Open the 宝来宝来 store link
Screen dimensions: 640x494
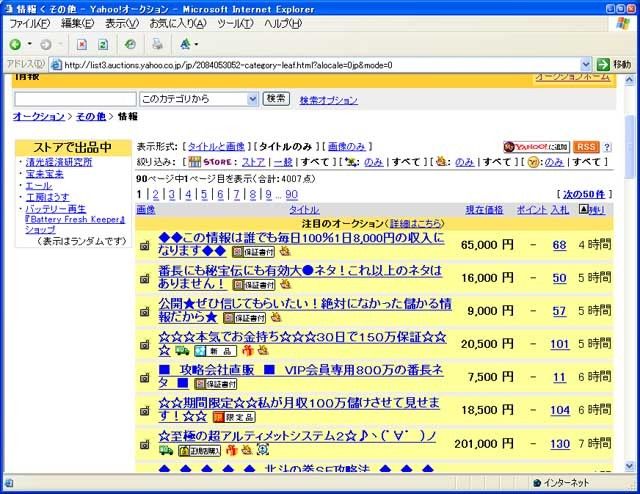(x=44, y=174)
